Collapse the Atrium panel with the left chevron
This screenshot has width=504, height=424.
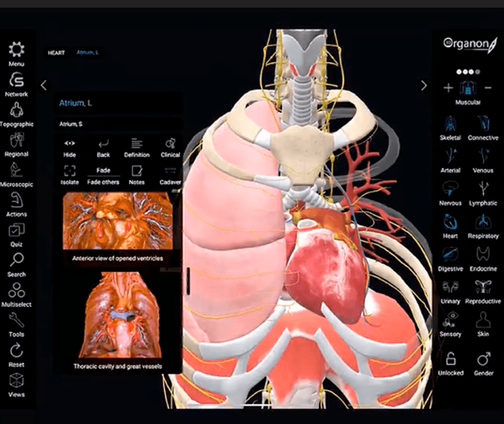coord(44,86)
